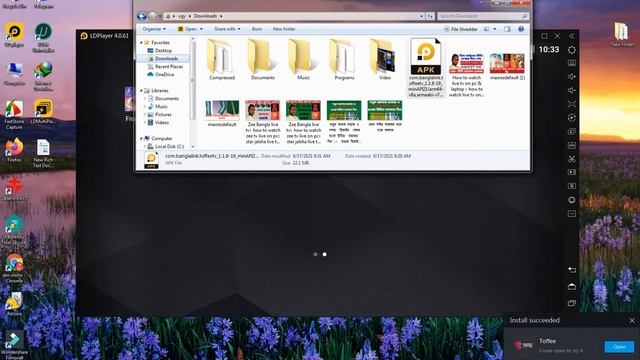Open Explorer help icon
This screenshot has width=640, height=360.
[x=521, y=29]
